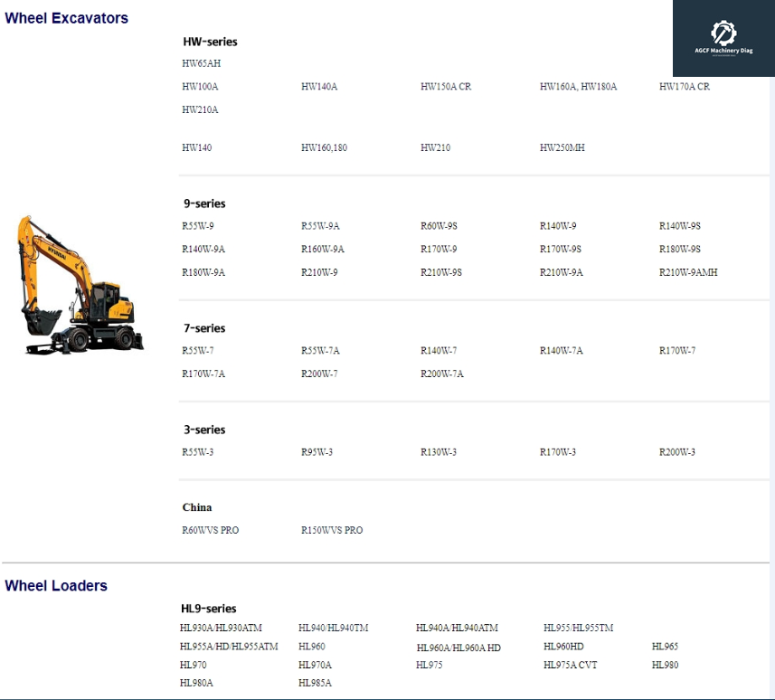775x700 pixels.
Task: Open the HW250MH model link
Action: coord(562,147)
